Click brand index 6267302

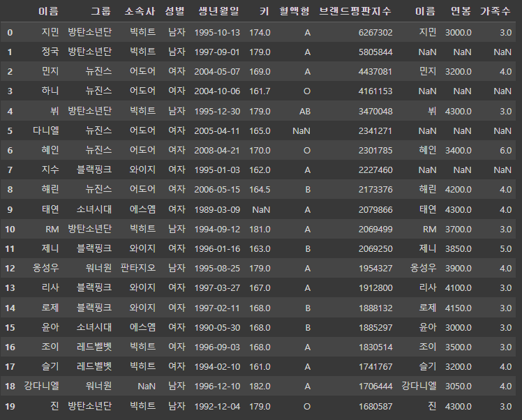[x=375, y=33]
